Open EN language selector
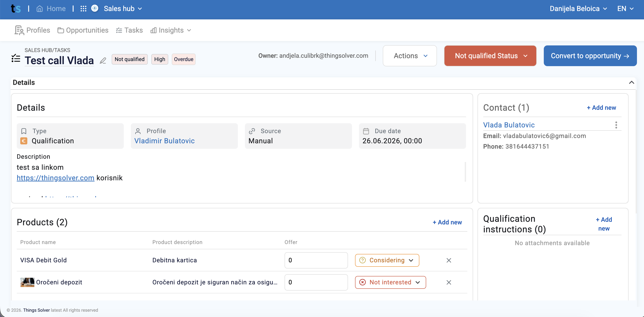The height and width of the screenshot is (317, 644). click(625, 9)
